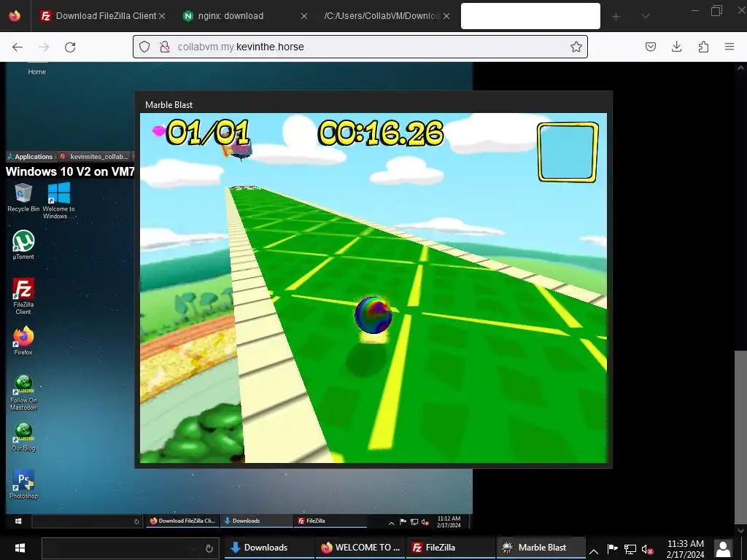Click the 01/01 gem counter in game
The image size is (747, 560).
[x=208, y=132]
